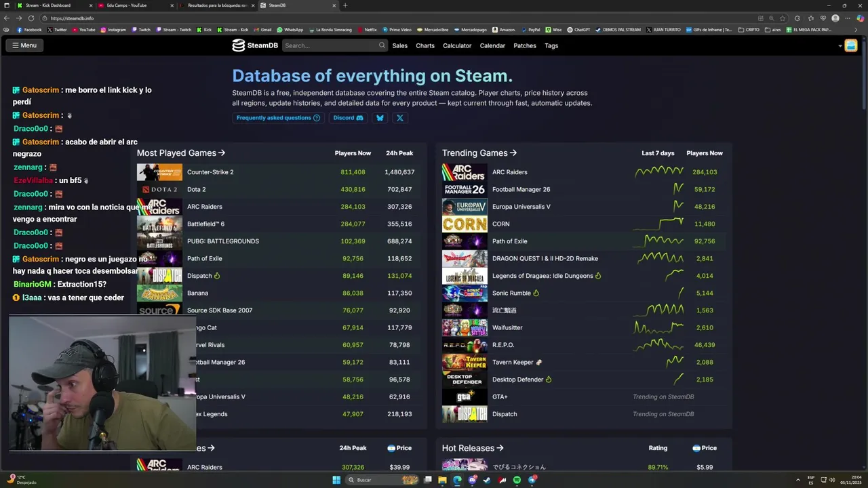Open Waifusitter trending entry
Viewport: 868px width, 488px height.
[507, 327]
